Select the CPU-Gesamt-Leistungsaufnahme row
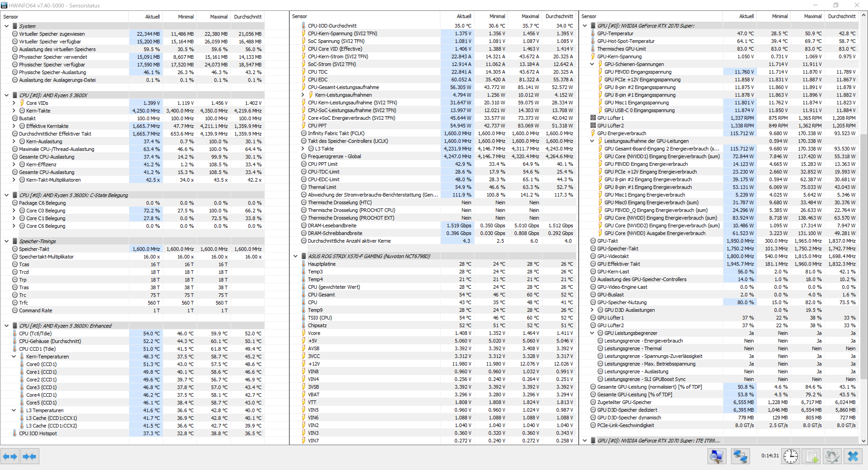The width and height of the screenshot is (868, 470). [433, 87]
